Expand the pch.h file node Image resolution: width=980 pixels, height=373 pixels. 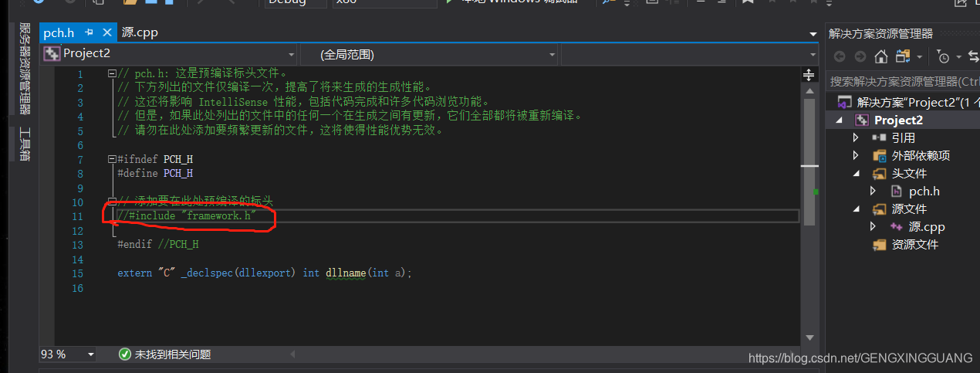click(x=873, y=191)
